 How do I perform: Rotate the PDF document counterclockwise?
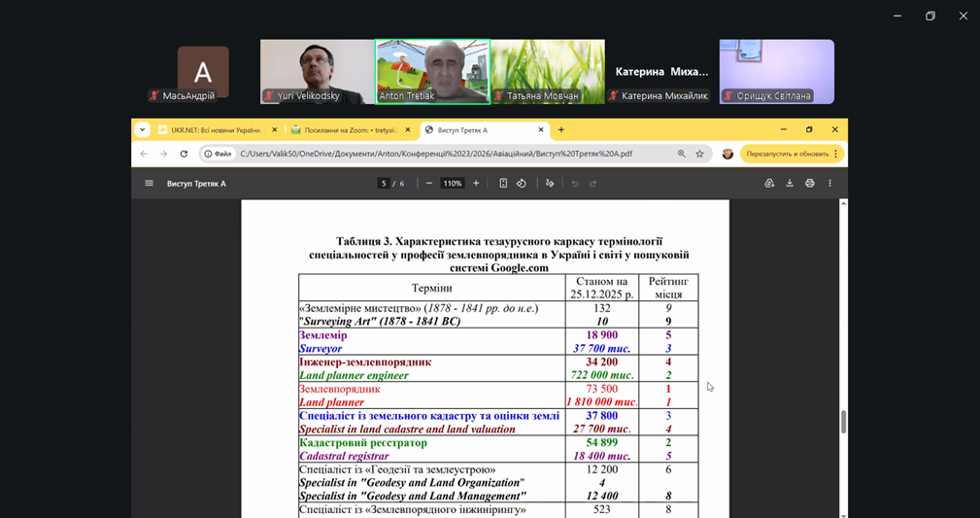[522, 184]
